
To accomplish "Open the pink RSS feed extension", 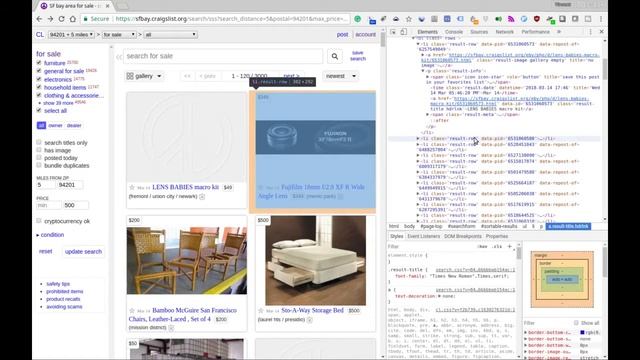I will (511, 19).
